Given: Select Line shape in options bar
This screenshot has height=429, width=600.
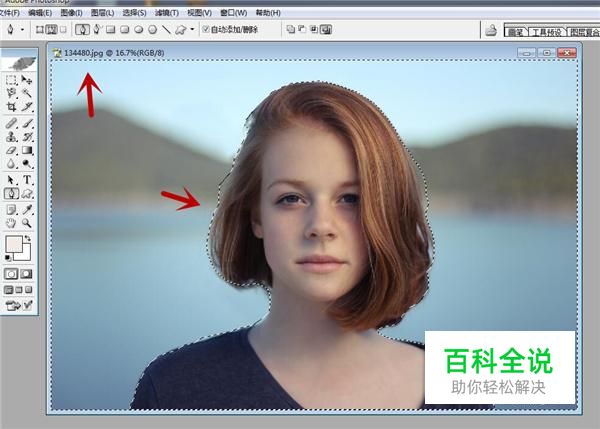Looking at the screenshot, I should 166,29.
